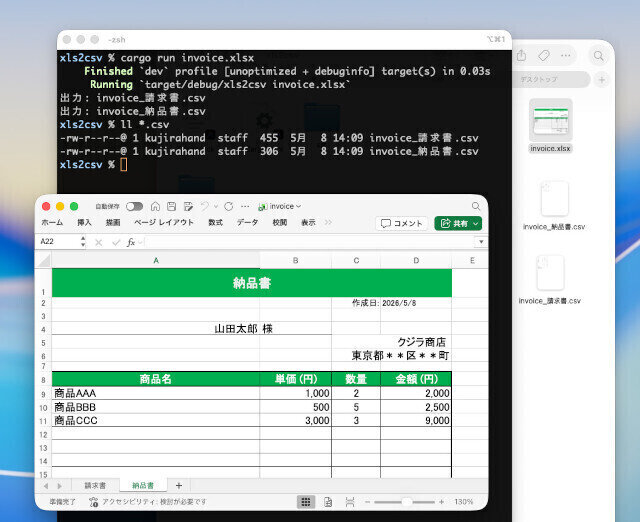Open the ホーム ribbon tab
Viewport: 640px width, 522px height.
coord(52,222)
